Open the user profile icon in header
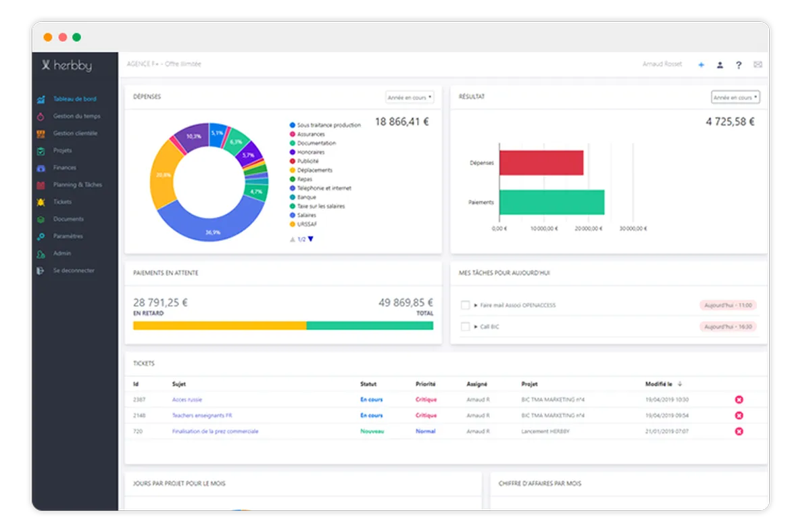Viewport: 811px width, 532px height. coord(720,65)
